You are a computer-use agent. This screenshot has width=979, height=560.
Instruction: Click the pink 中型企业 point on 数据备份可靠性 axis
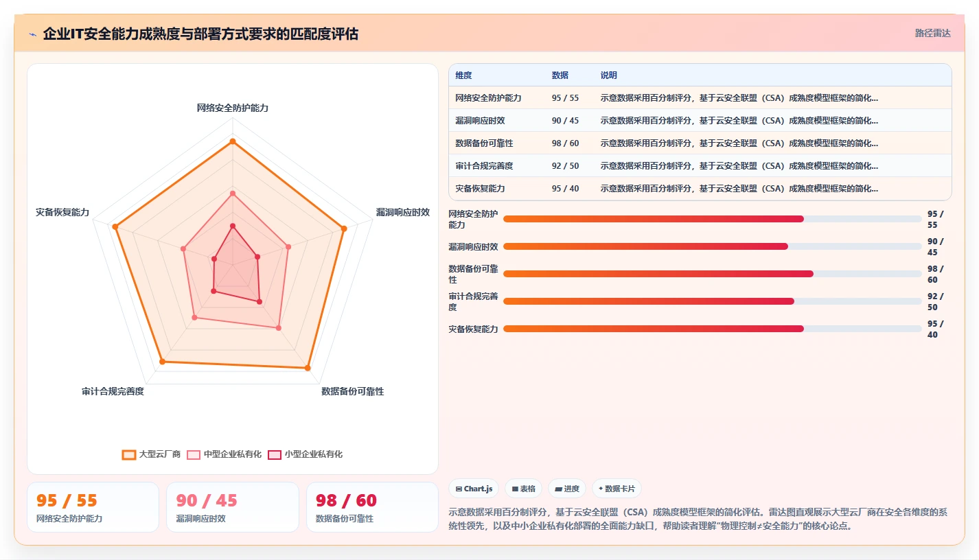tap(278, 328)
